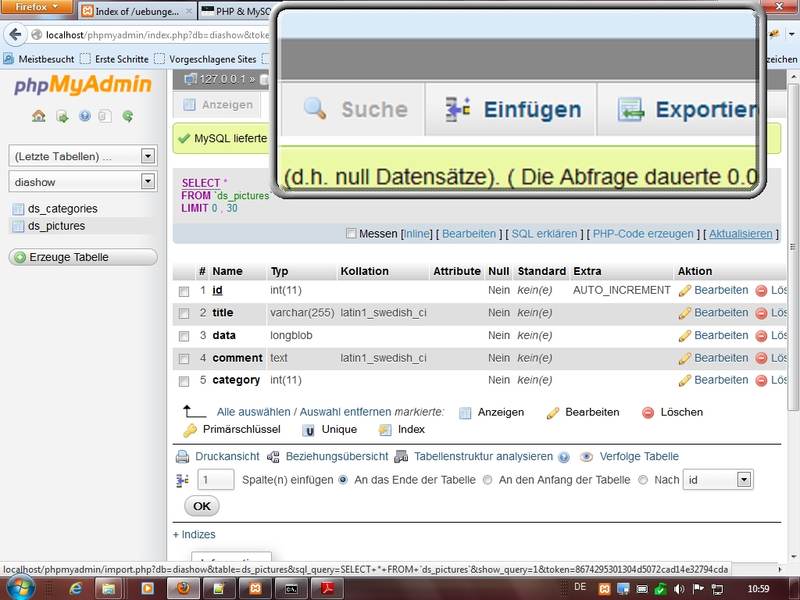The image size is (800, 600).
Task: Switch to 'Index of /uebunge...' browser tab
Action: pos(135,11)
